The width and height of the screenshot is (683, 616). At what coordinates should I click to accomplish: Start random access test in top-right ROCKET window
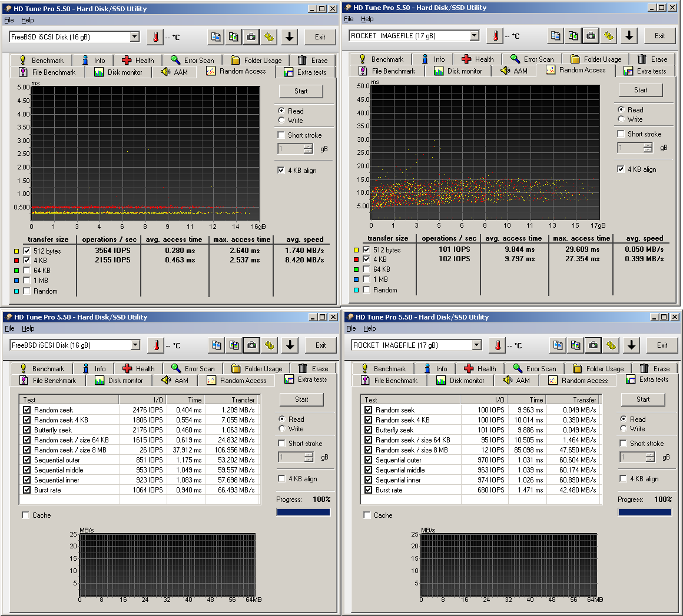[x=641, y=89]
